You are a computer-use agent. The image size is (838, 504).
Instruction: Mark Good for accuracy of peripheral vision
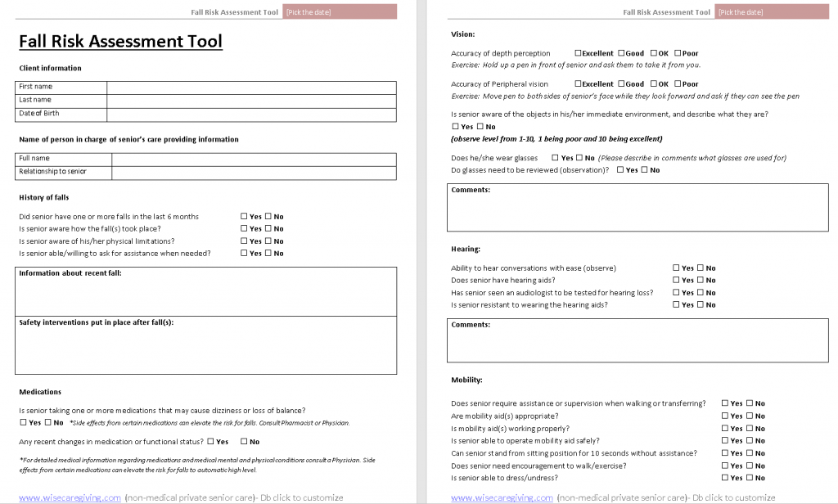pos(621,83)
